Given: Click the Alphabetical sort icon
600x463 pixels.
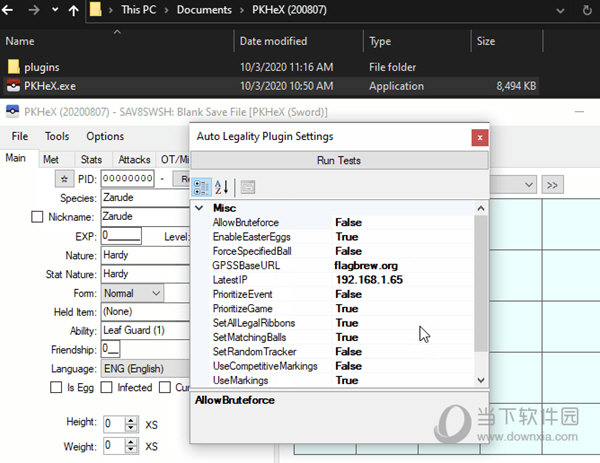Looking at the screenshot, I should (222, 186).
